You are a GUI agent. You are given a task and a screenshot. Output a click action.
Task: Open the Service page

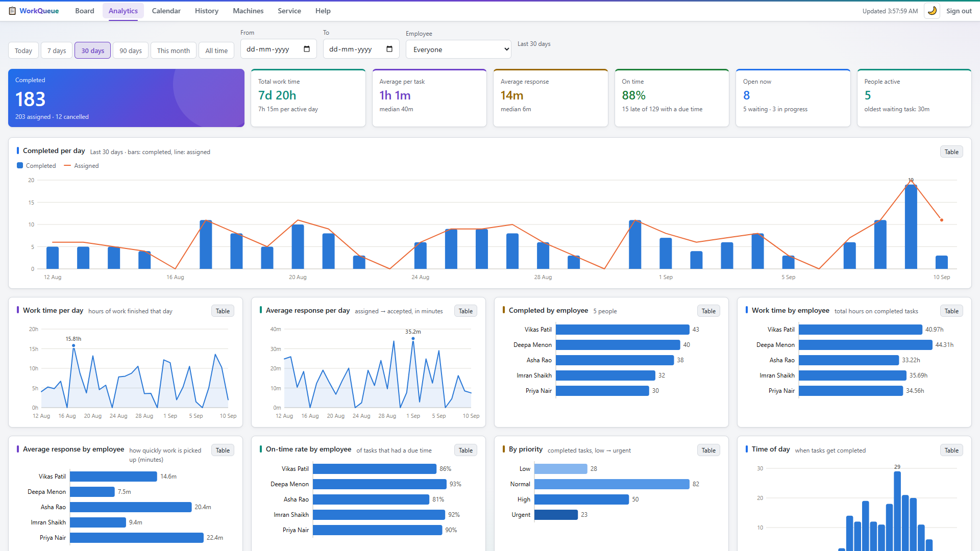289,11
